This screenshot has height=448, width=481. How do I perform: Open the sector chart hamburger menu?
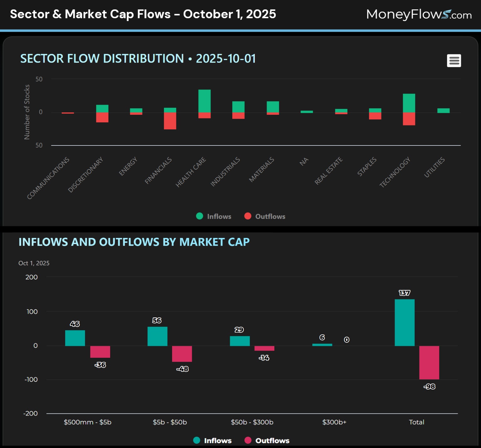[x=454, y=61]
